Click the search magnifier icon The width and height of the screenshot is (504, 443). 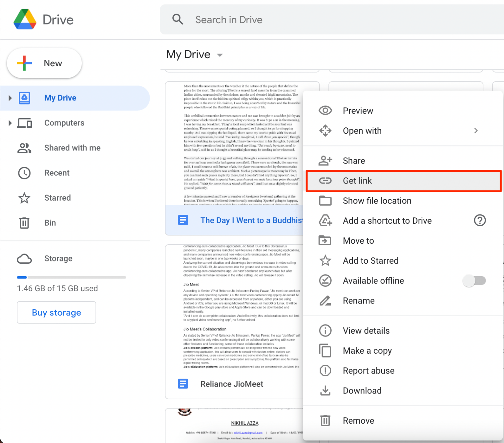(x=178, y=19)
